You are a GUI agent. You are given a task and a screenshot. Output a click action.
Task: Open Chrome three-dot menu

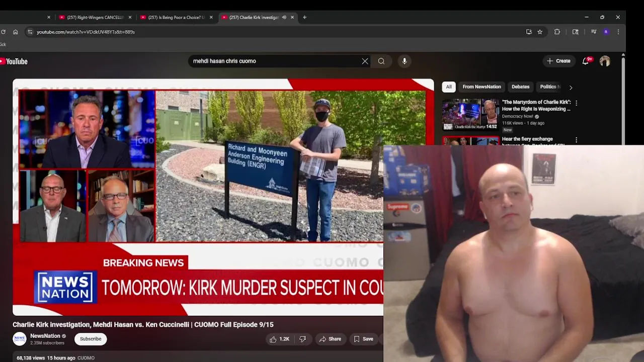pyautogui.click(x=618, y=32)
